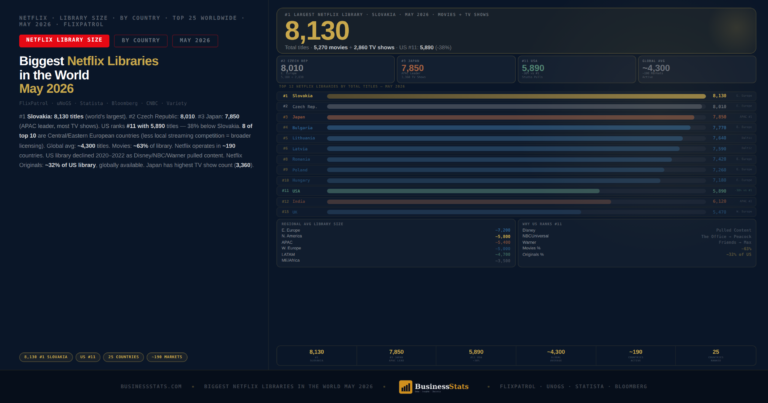Click the footer 'BIGGEST NETFLIX LIBRARIES IN THE WORLD' text
The image size is (768, 403).
click(x=288, y=387)
